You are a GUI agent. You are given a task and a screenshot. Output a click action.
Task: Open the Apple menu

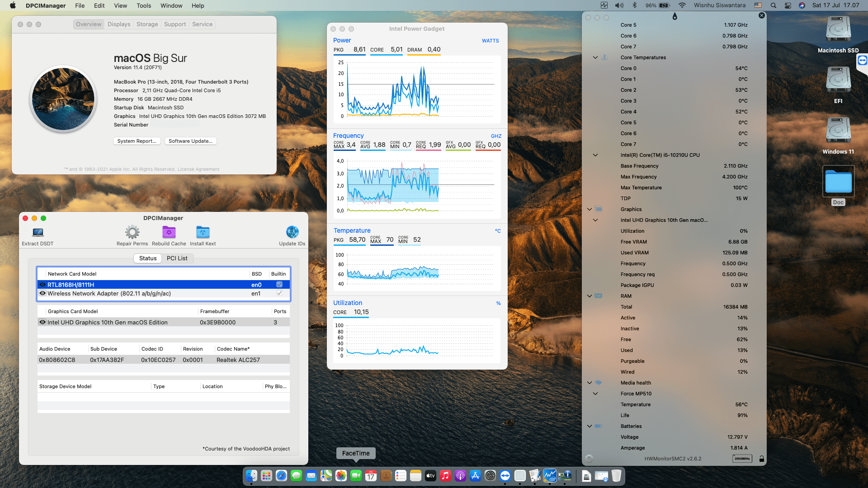click(13, 5)
